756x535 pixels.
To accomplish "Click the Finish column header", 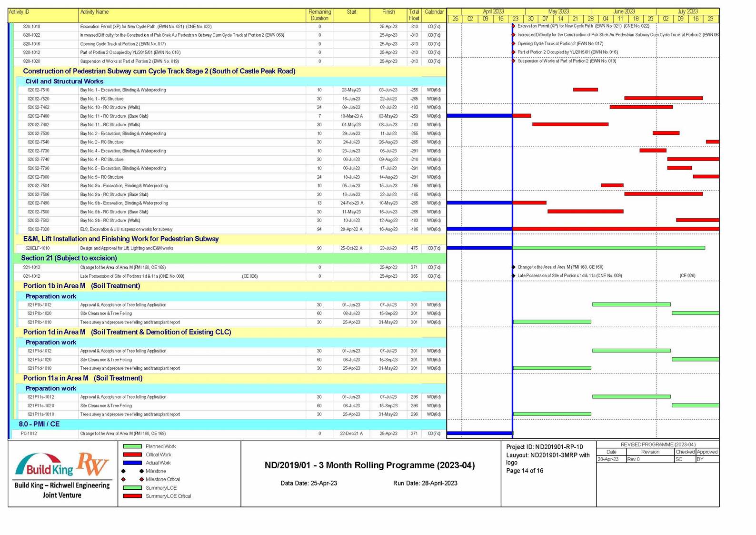I will pyautogui.click(x=388, y=15).
